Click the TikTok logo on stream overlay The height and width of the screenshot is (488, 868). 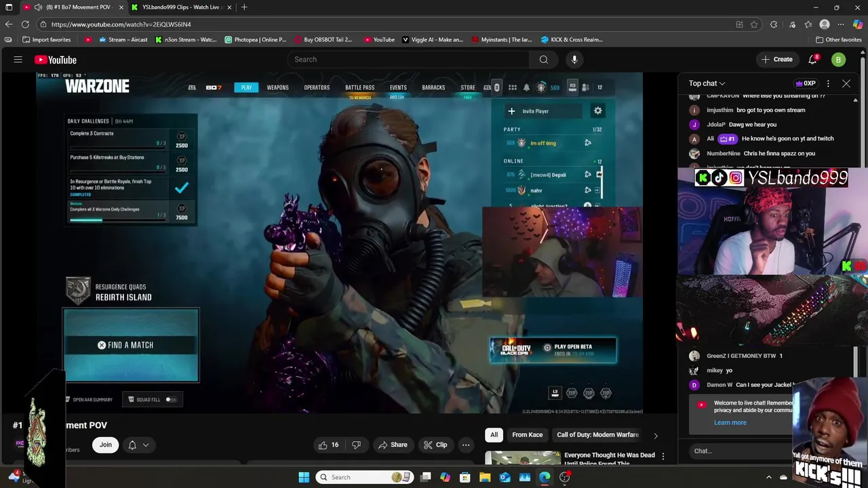click(719, 178)
